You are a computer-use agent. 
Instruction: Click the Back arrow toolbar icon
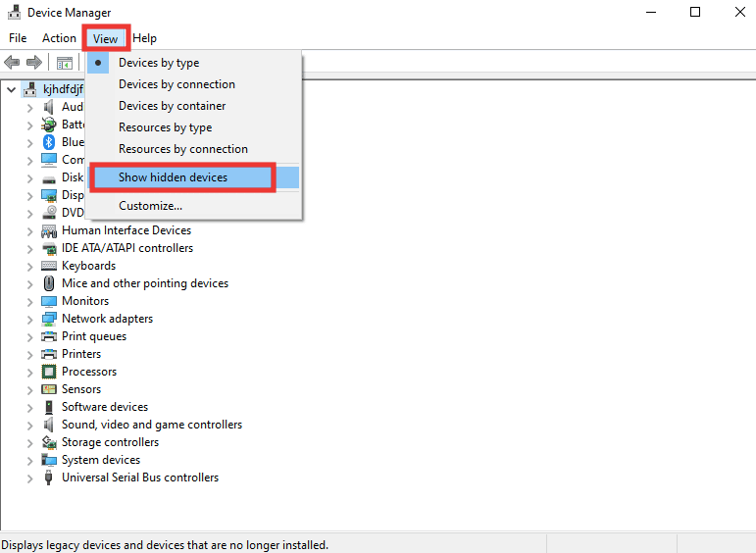(12, 62)
